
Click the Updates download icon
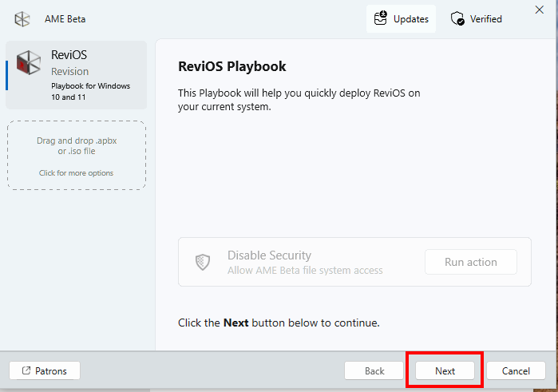coord(381,18)
